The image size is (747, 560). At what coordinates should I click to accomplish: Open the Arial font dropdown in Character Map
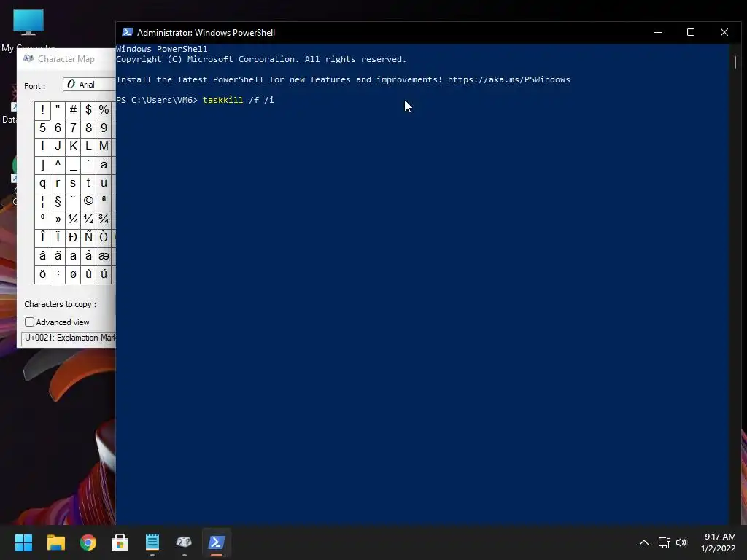click(90, 85)
